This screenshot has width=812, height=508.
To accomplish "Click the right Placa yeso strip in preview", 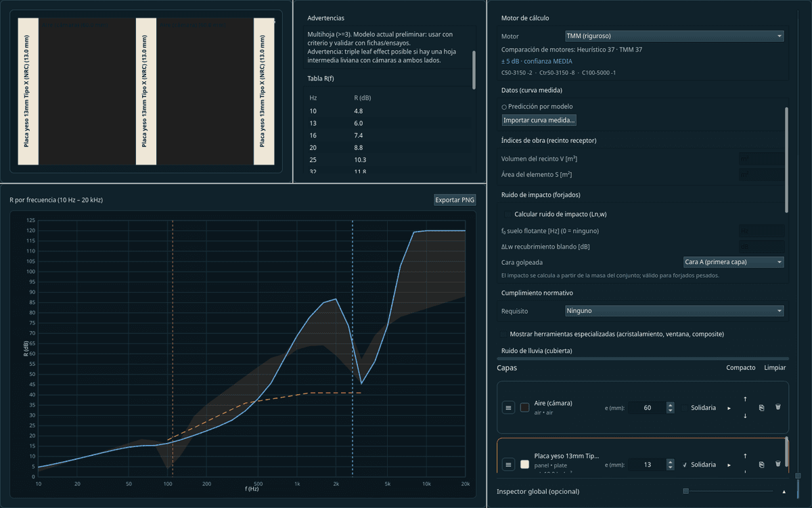I will (264, 91).
